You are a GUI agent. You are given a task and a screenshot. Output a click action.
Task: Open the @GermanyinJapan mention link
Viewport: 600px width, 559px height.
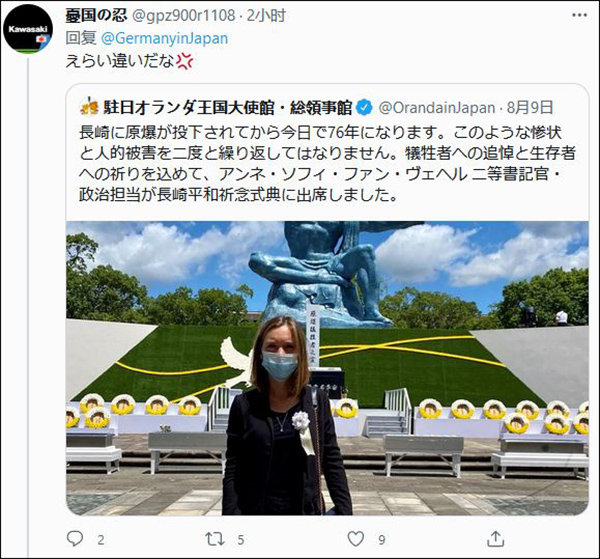[165, 38]
